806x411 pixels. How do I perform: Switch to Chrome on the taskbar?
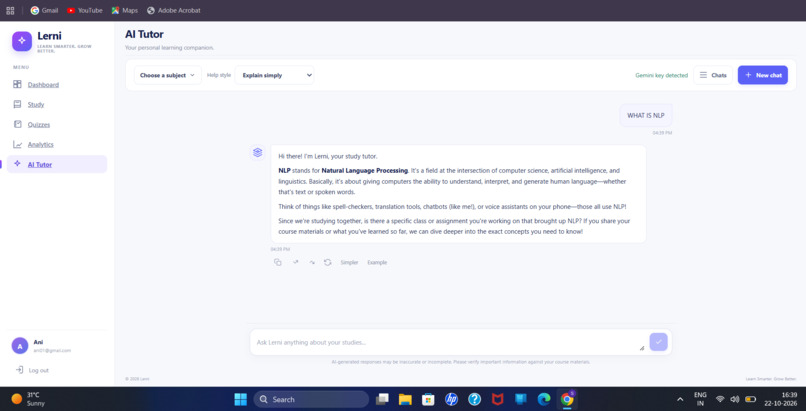tap(567, 399)
